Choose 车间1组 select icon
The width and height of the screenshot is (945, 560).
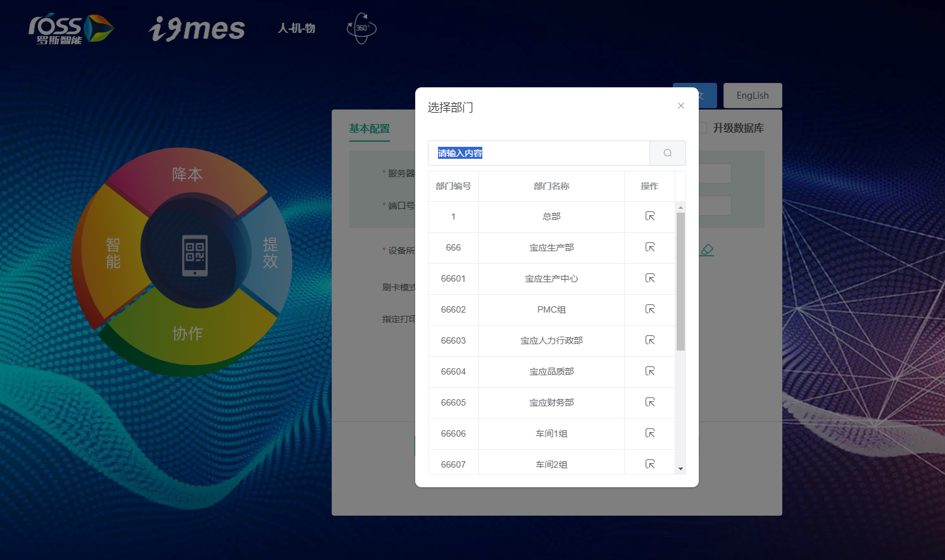pyautogui.click(x=649, y=433)
